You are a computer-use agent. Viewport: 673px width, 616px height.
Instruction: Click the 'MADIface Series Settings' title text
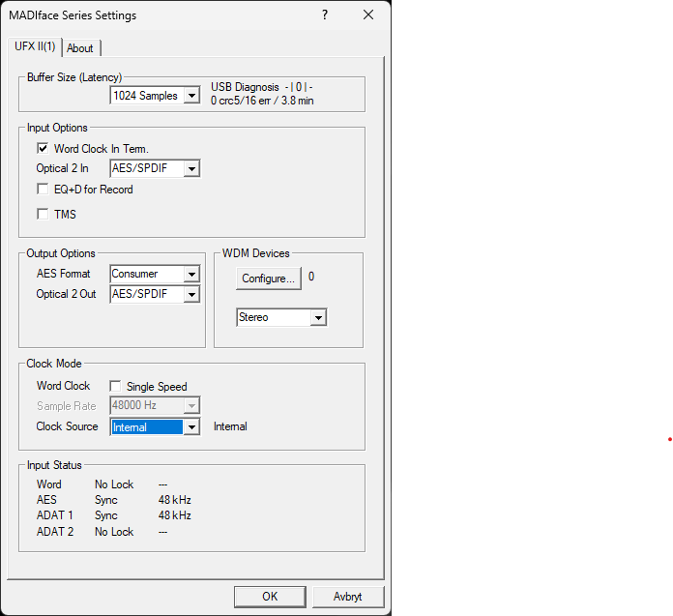pos(73,15)
